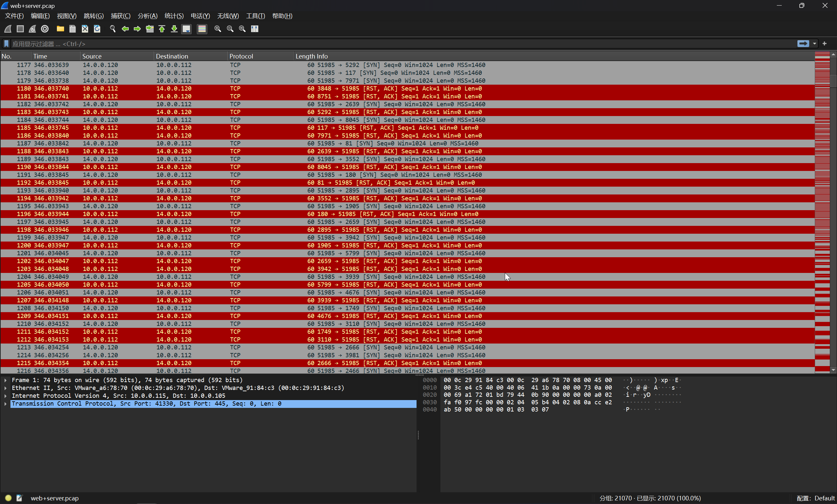Open expert information status circle icon
The height and width of the screenshot is (504, 837).
click(x=9, y=498)
